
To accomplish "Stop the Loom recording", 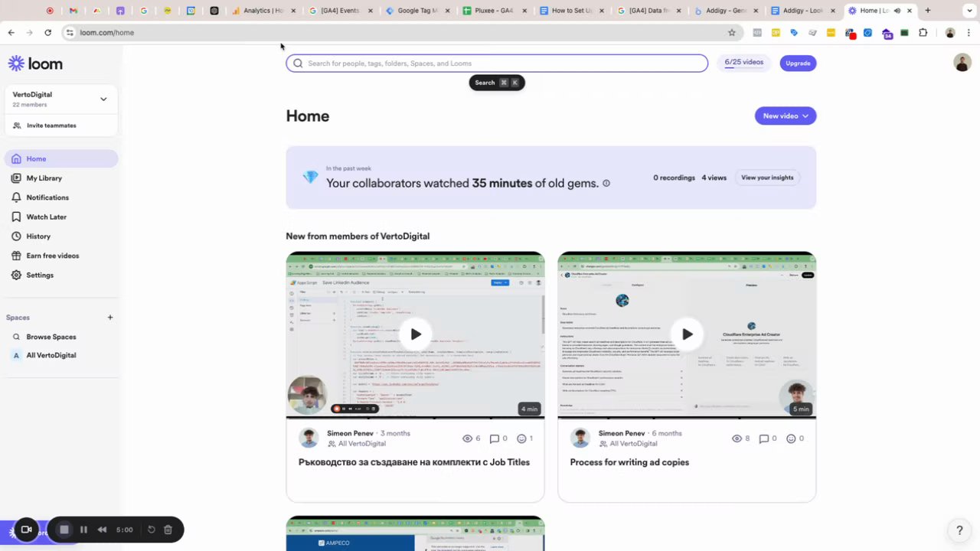I will 64,530.
